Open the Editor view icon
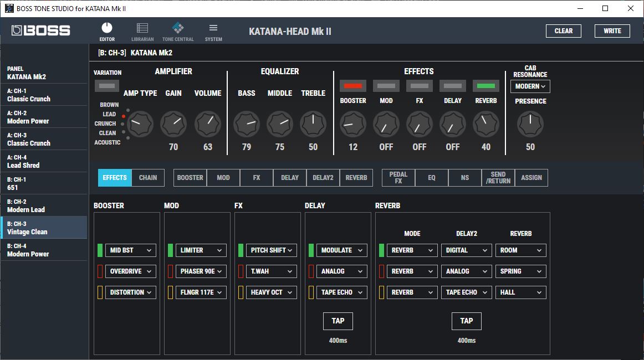The width and height of the screenshot is (644, 360). tap(107, 28)
